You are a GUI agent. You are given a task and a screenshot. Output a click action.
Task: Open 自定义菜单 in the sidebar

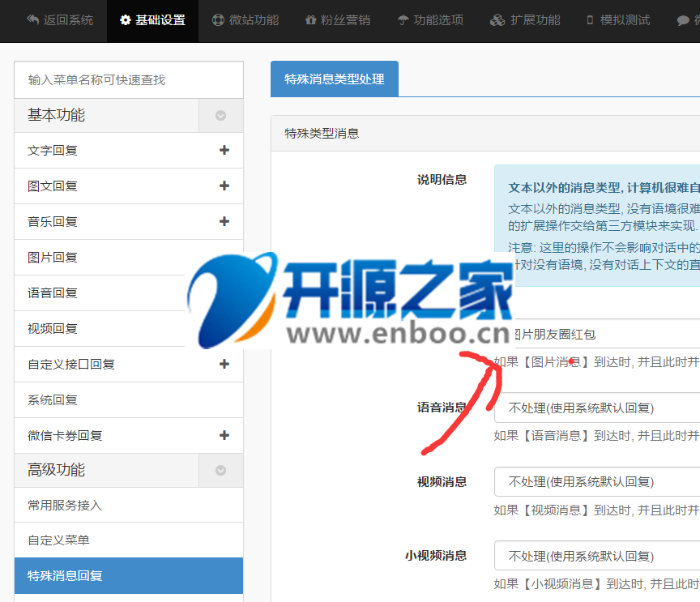pos(129,540)
